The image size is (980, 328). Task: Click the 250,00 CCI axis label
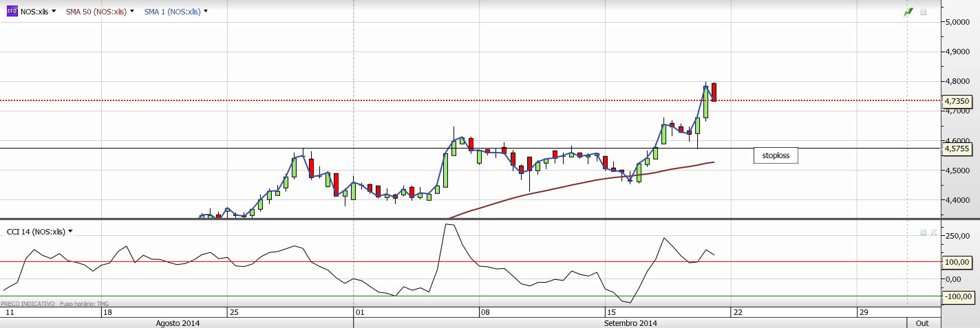pos(957,236)
